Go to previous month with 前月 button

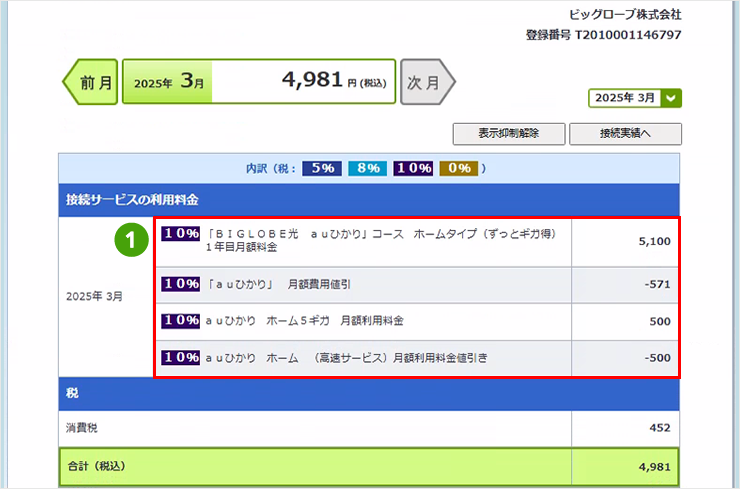91,82
